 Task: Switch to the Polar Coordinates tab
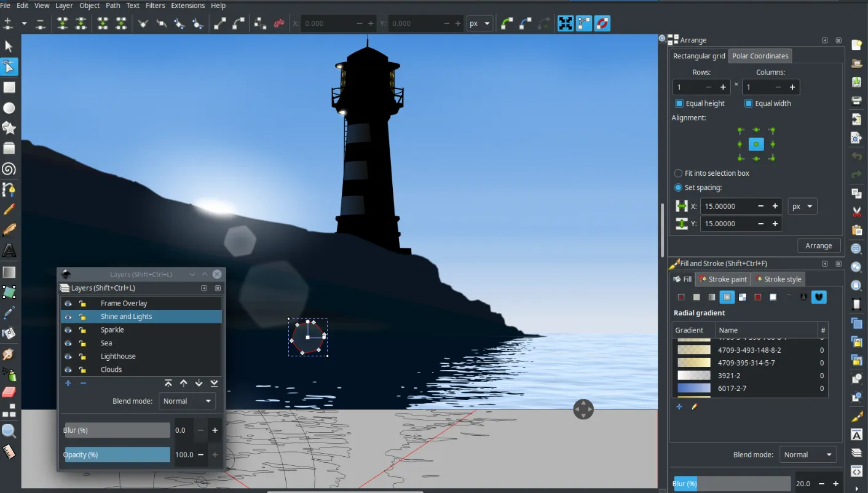[760, 56]
